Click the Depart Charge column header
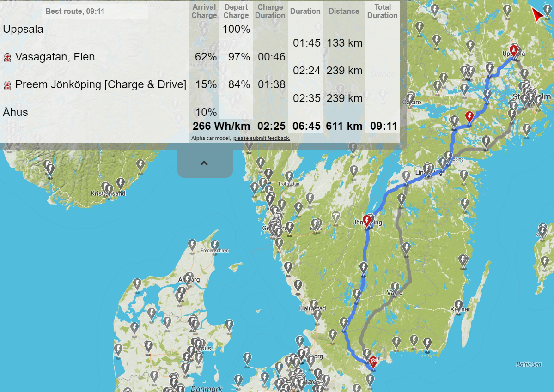This screenshot has width=554, height=392. point(236,11)
